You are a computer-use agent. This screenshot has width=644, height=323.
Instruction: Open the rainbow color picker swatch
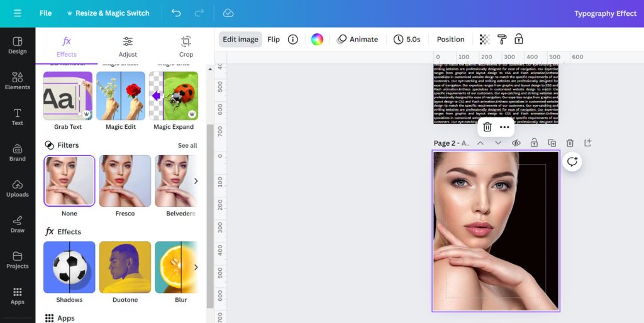(317, 40)
